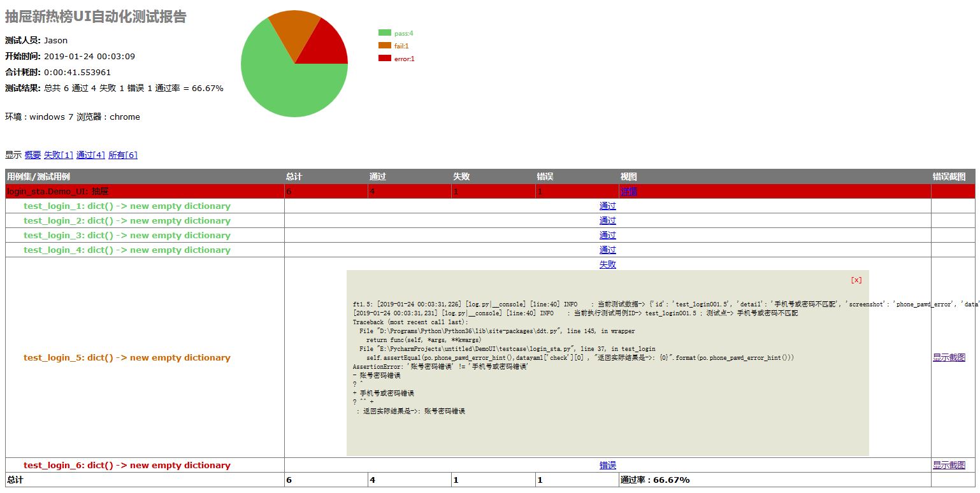Open 详情 details for login_sta.Demo_UI suite
The height and width of the screenshot is (493, 980).
627,191
